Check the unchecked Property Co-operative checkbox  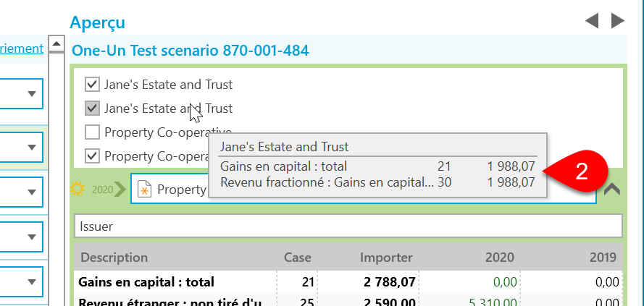[x=92, y=132]
